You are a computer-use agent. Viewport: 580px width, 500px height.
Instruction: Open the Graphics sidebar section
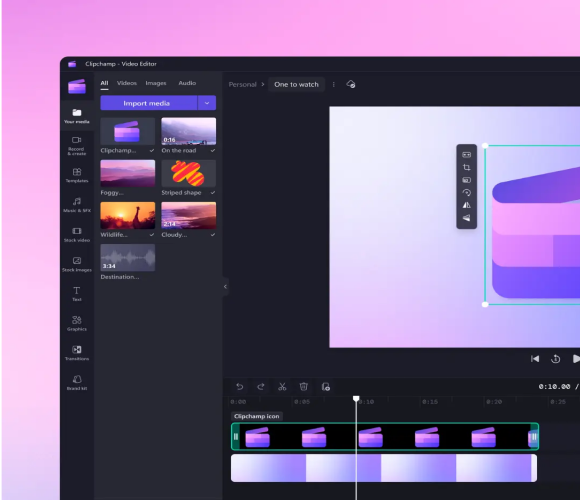tap(77, 324)
